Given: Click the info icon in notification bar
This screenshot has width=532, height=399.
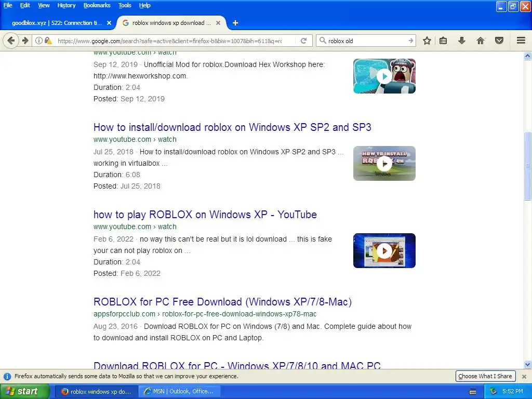Looking at the screenshot, I should (7, 376).
